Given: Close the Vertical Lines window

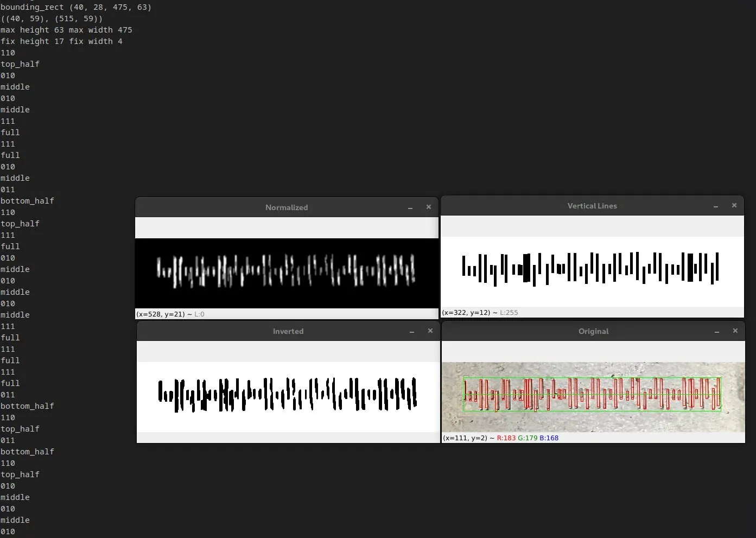Looking at the screenshot, I should coord(734,205).
